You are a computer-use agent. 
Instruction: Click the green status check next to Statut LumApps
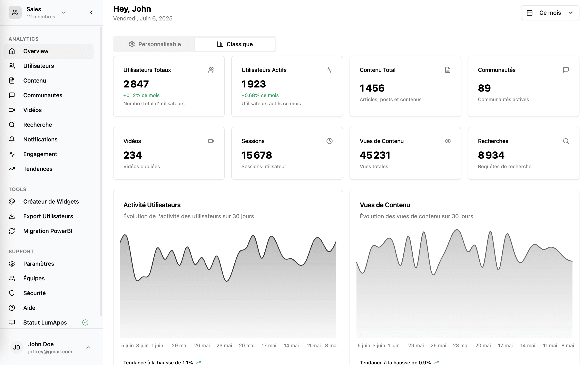[85, 322]
